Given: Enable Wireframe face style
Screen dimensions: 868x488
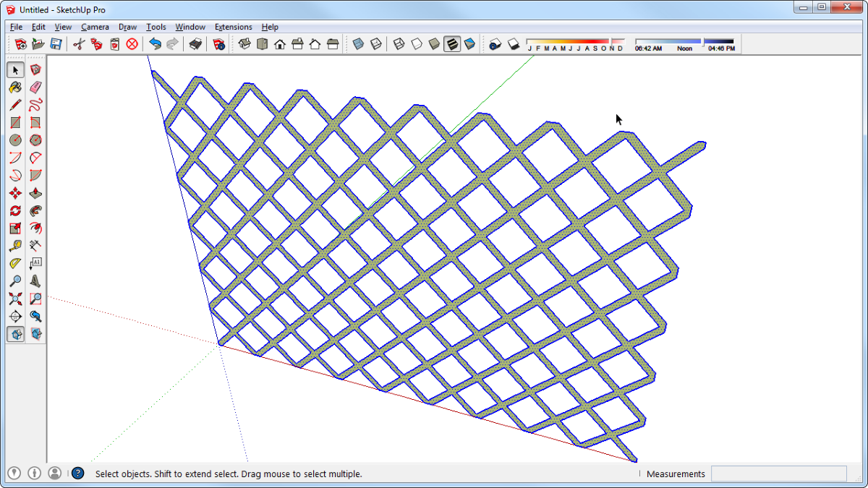Looking at the screenshot, I should tap(399, 44).
